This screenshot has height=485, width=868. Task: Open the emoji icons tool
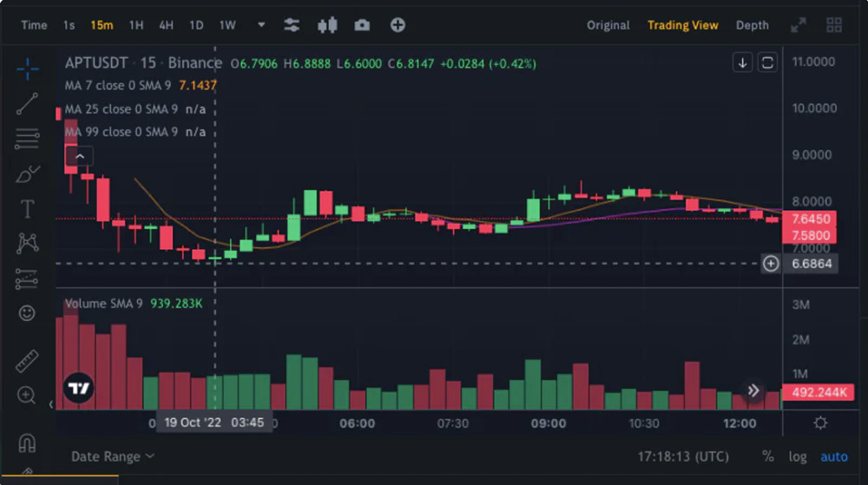pyautogui.click(x=28, y=312)
